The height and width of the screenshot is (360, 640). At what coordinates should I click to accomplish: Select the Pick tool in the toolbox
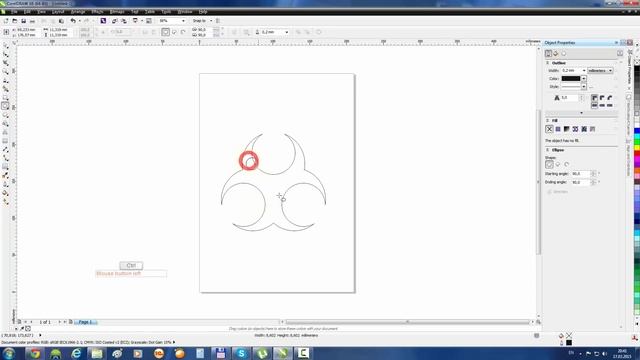5,46
